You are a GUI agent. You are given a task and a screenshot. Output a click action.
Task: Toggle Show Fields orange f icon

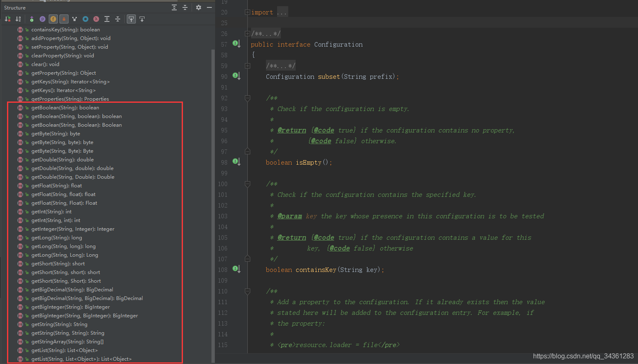(53, 19)
